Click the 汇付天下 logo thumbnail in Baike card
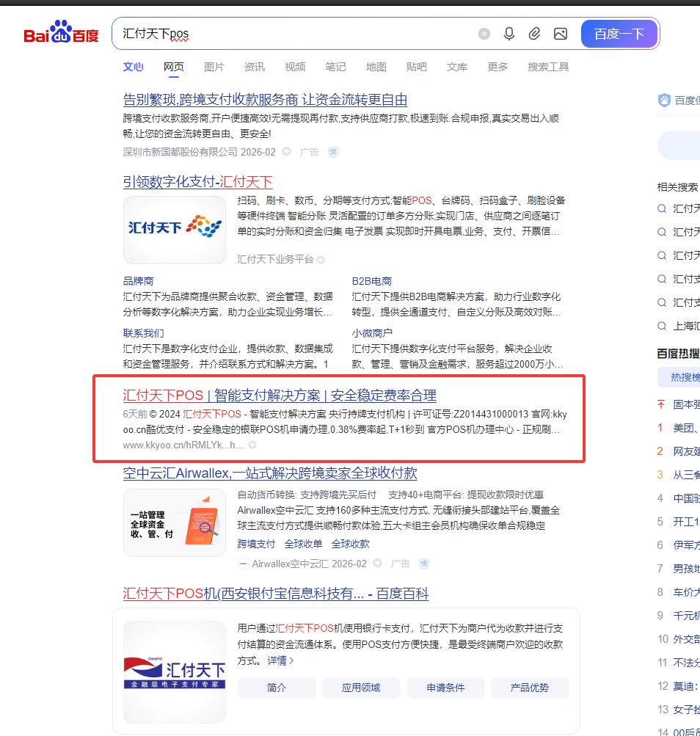 175,672
